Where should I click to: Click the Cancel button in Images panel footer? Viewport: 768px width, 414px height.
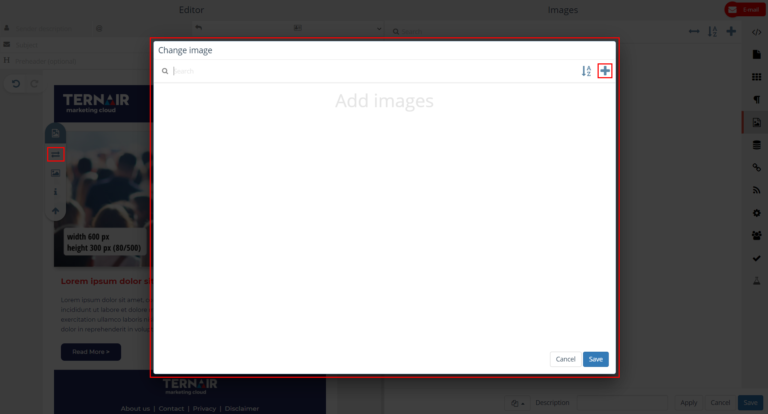pos(720,403)
